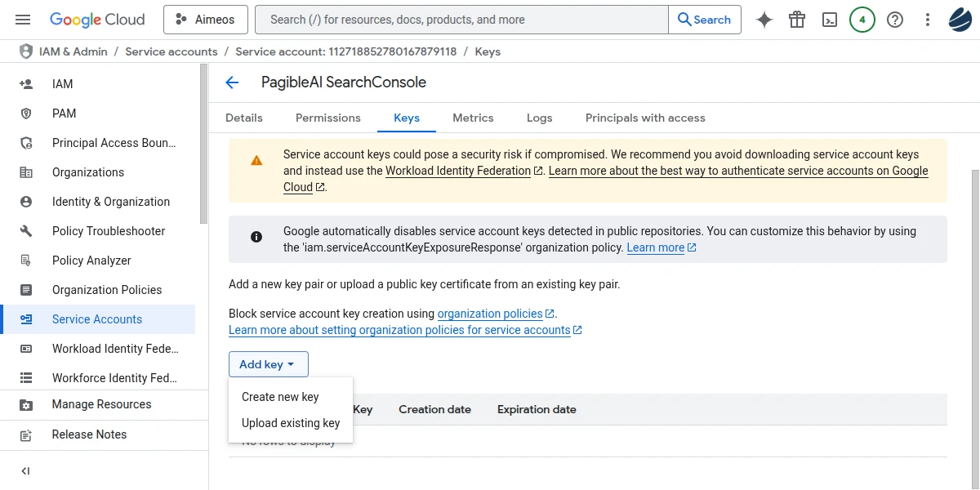
Task: Collapse the sidebar navigation panel
Action: pos(25,471)
